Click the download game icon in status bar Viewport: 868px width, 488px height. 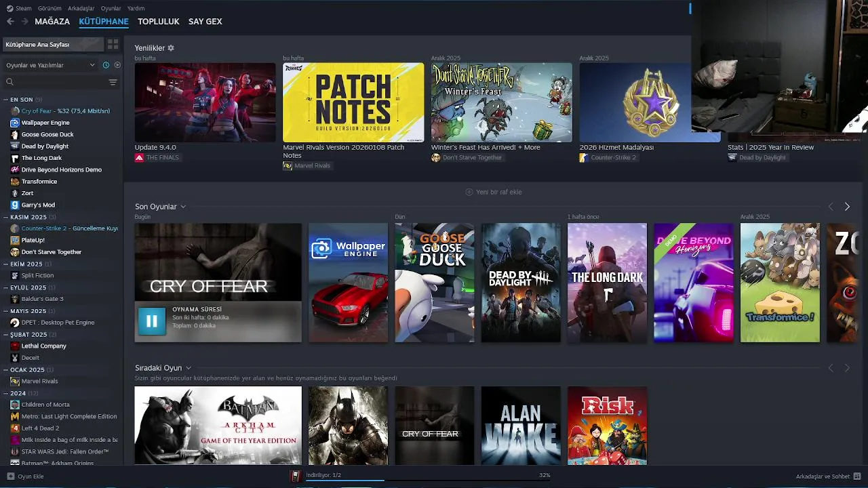pyautogui.click(x=296, y=476)
